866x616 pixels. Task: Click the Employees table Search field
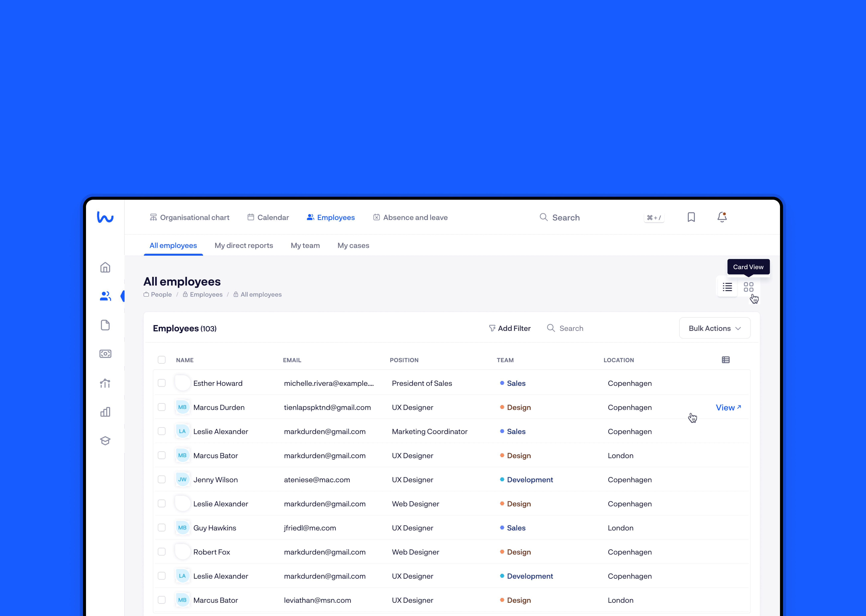point(565,328)
